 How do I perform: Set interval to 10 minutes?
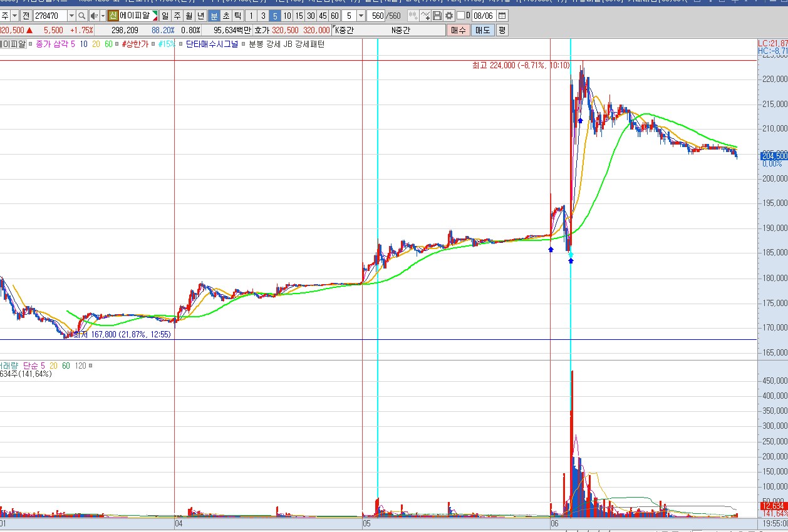[286, 16]
